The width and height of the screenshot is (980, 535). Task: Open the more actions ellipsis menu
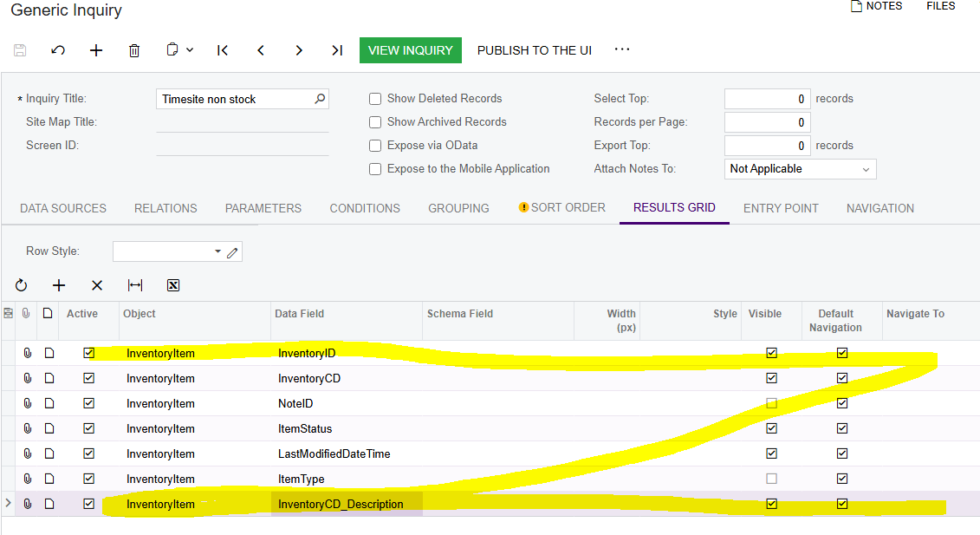pos(622,49)
